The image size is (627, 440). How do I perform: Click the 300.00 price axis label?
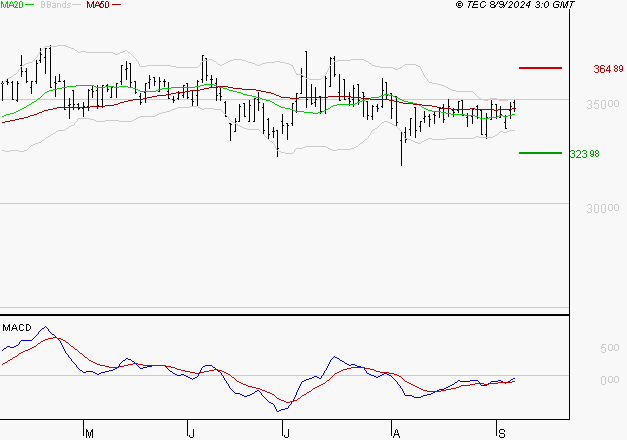pos(603,208)
